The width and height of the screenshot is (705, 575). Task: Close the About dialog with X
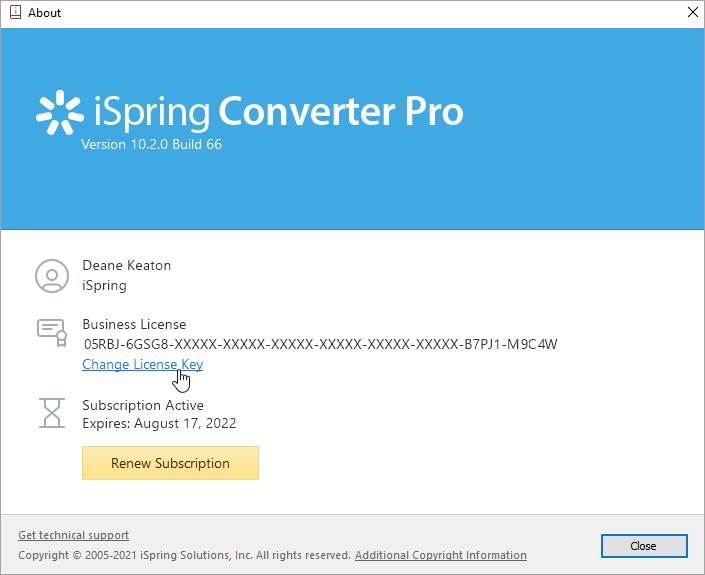coord(693,12)
